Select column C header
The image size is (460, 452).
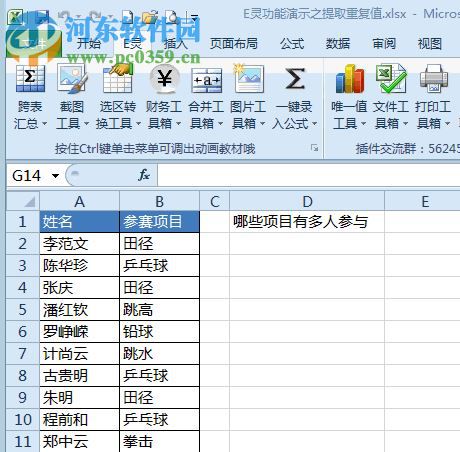coord(215,201)
